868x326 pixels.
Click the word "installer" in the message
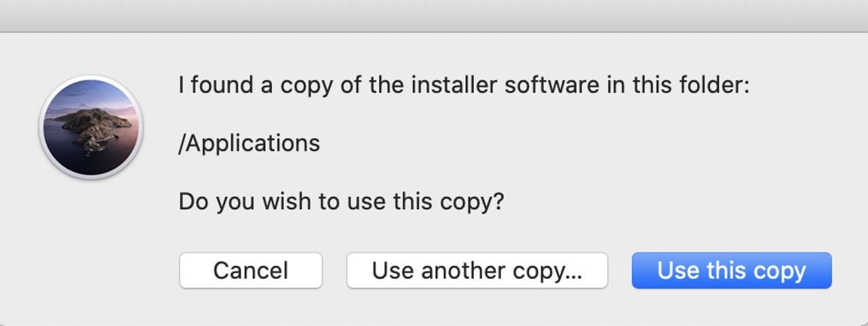coord(451,86)
